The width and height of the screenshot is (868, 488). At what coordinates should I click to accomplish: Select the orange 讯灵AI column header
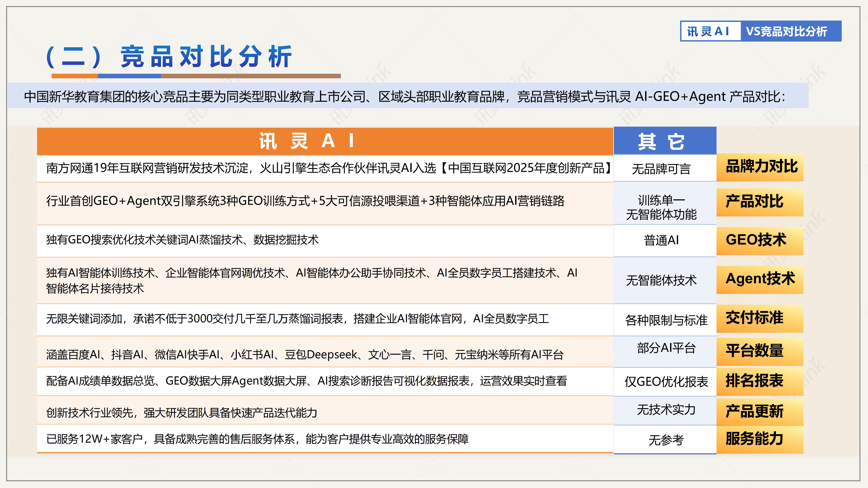(325, 141)
